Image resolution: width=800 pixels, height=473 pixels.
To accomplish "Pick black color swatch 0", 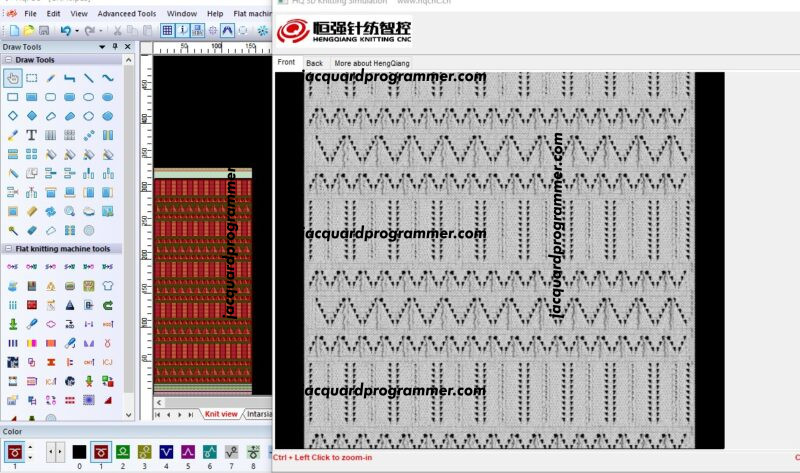I will tap(79, 452).
